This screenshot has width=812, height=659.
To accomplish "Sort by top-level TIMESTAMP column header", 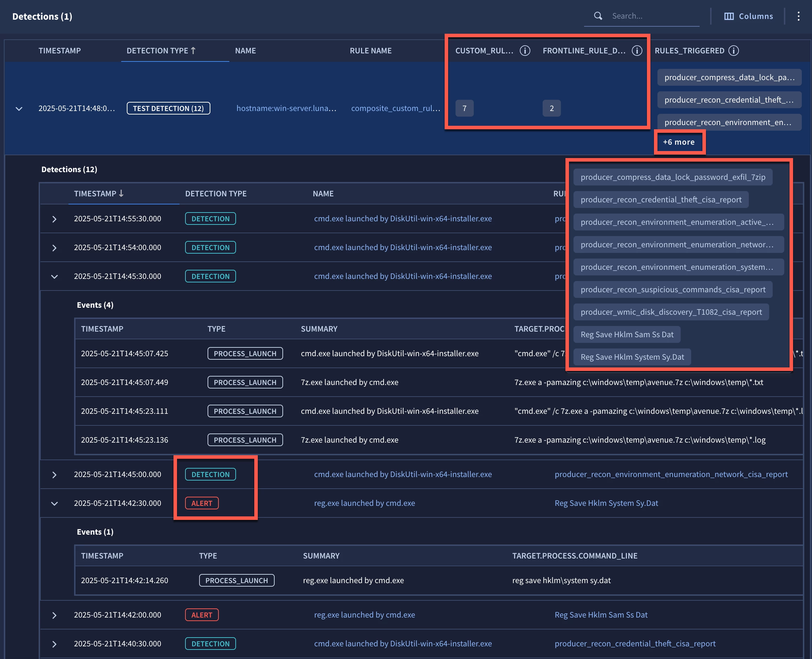I will (60, 51).
